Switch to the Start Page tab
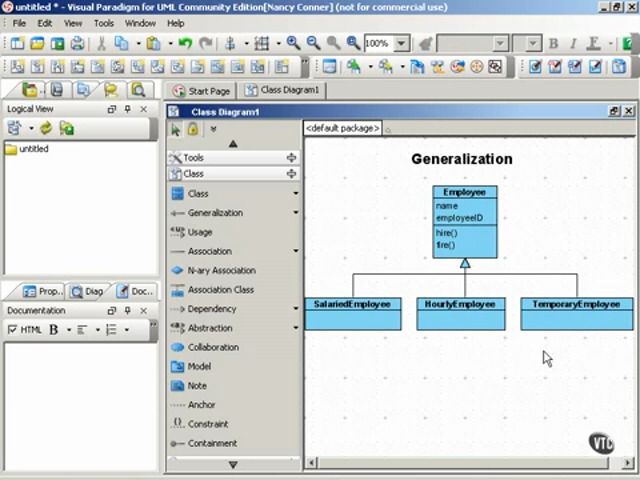This screenshot has width=640, height=480. (x=201, y=91)
